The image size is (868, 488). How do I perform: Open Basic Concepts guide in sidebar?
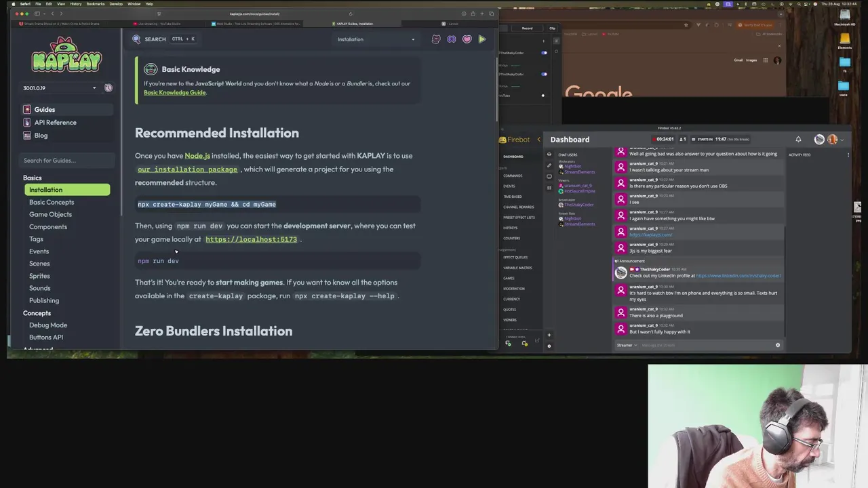tap(52, 202)
